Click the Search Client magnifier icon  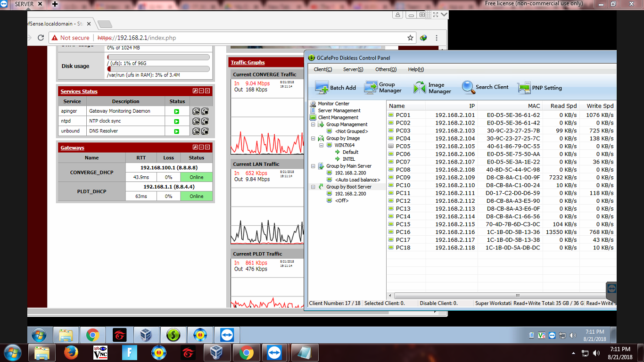point(468,87)
